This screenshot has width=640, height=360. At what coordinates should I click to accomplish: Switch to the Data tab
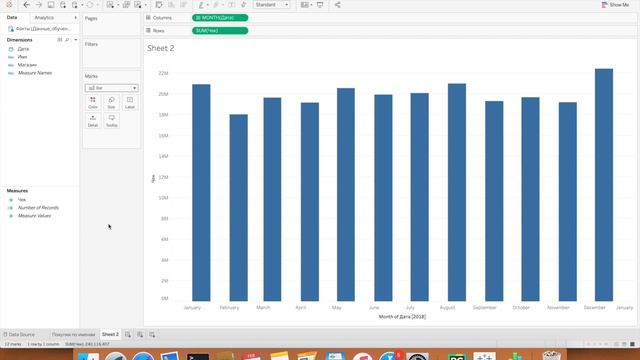(12, 18)
